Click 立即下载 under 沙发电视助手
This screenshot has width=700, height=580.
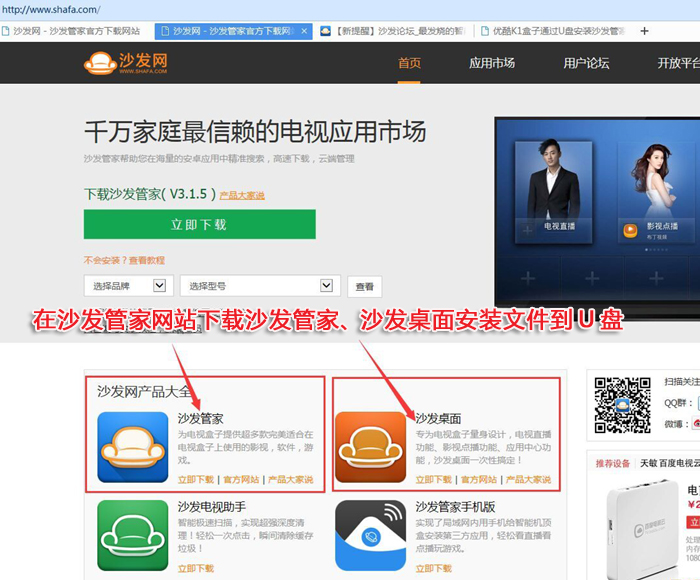pyautogui.click(x=196, y=568)
